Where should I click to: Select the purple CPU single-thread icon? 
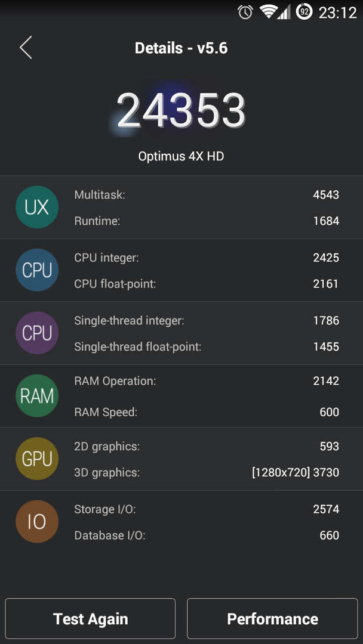click(x=37, y=333)
